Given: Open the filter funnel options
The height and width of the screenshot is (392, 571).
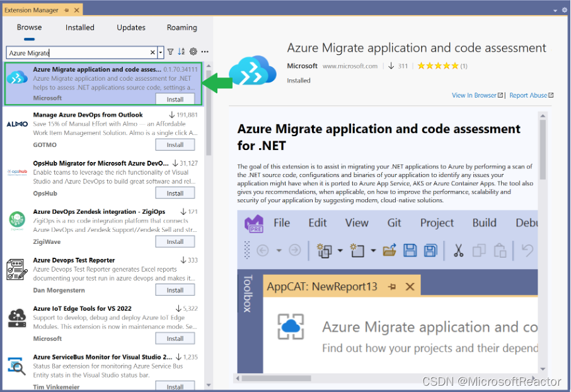Looking at the screenshot, I should coord(170,52).
